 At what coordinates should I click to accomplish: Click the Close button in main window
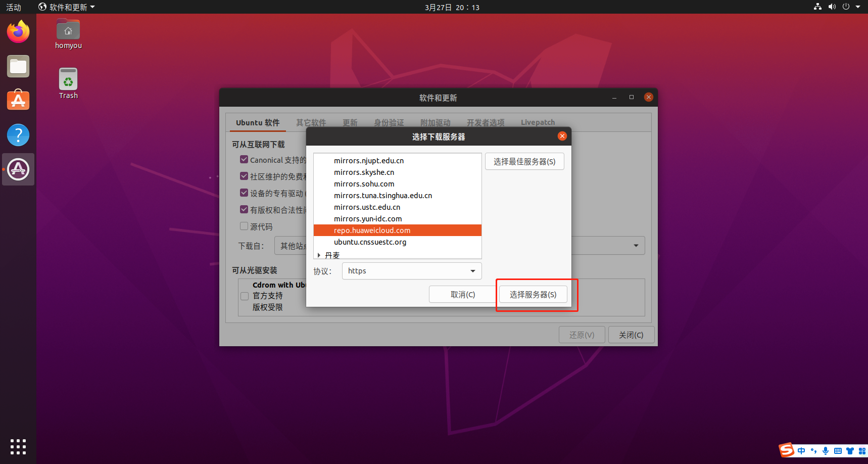(x=631, y=335)
